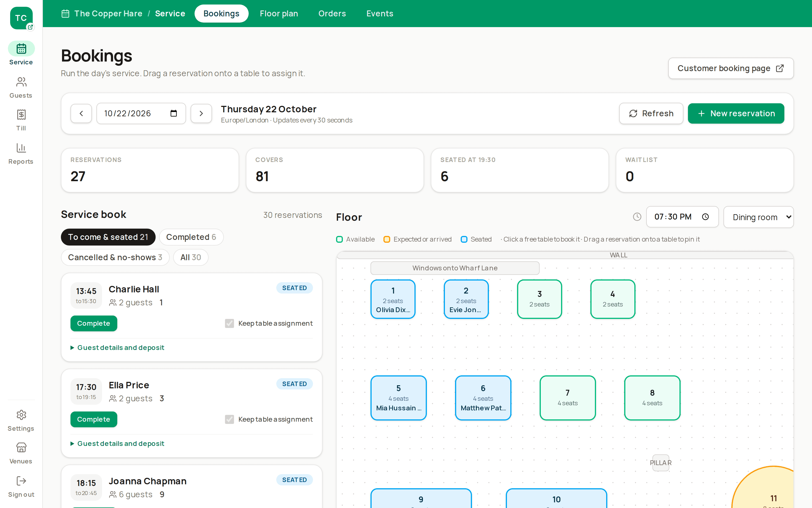Viewport: 812px width, 508px height.
Task: Filter by Cancelled & no-shows
Action: click(x=115, y=257)
